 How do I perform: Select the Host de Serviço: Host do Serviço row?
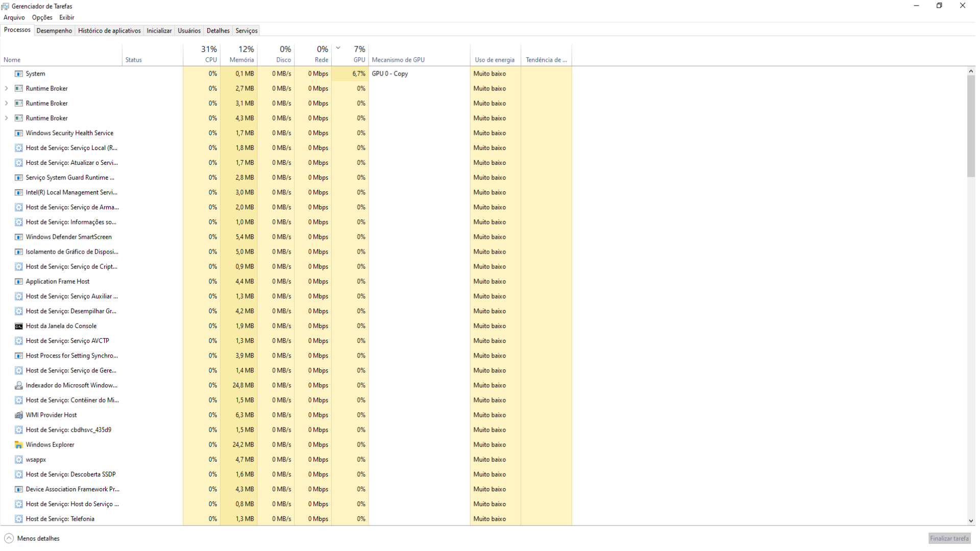286,504
